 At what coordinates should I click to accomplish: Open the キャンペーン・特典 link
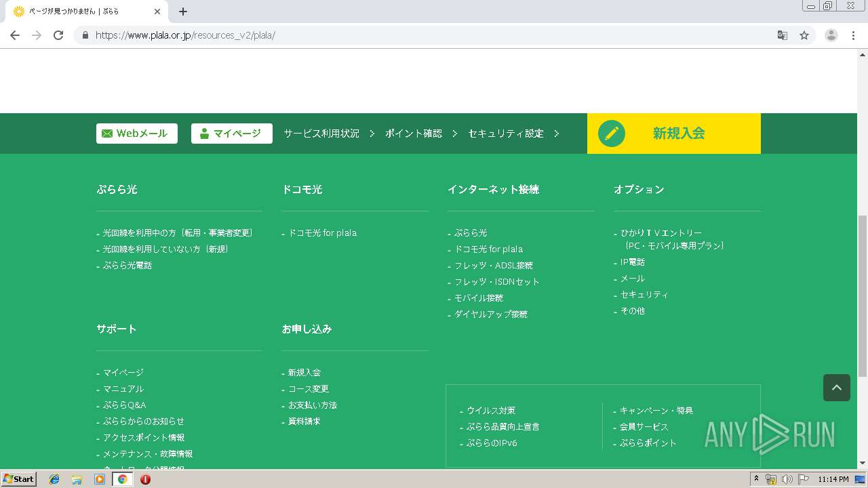[656, 410]
